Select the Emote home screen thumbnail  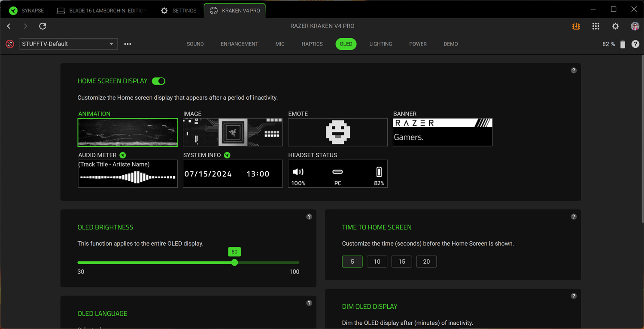338,132
